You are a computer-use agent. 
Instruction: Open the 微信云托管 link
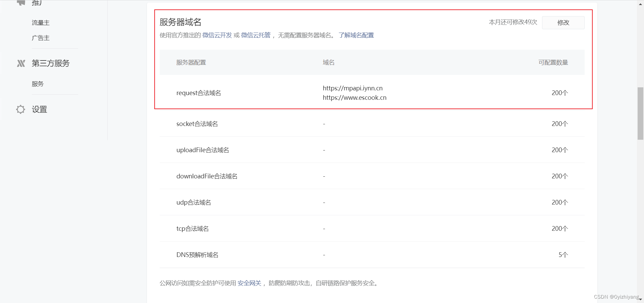[256, 35]
